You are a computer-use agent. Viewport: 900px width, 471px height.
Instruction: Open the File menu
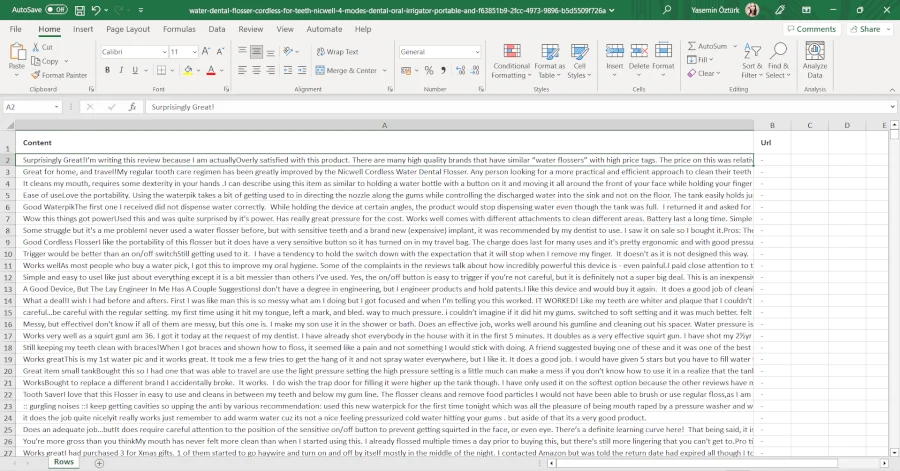(x=15, y=29)
